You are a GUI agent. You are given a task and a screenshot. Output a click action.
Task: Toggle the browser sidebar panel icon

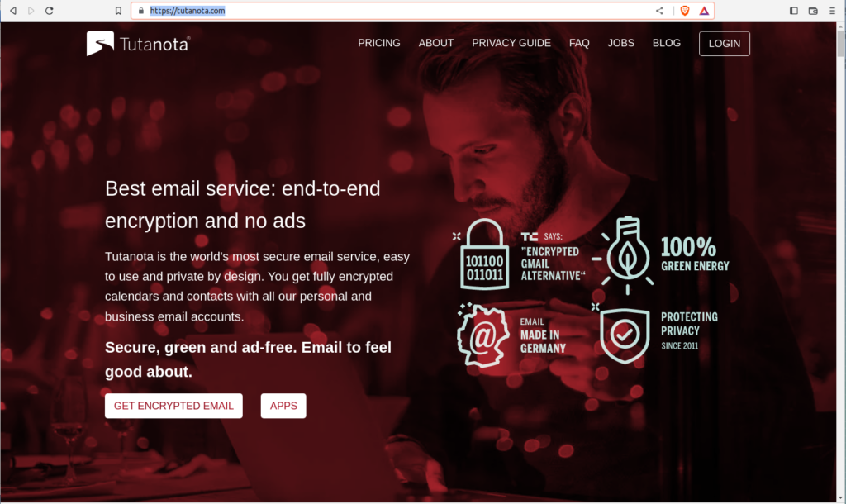point(794,11)
